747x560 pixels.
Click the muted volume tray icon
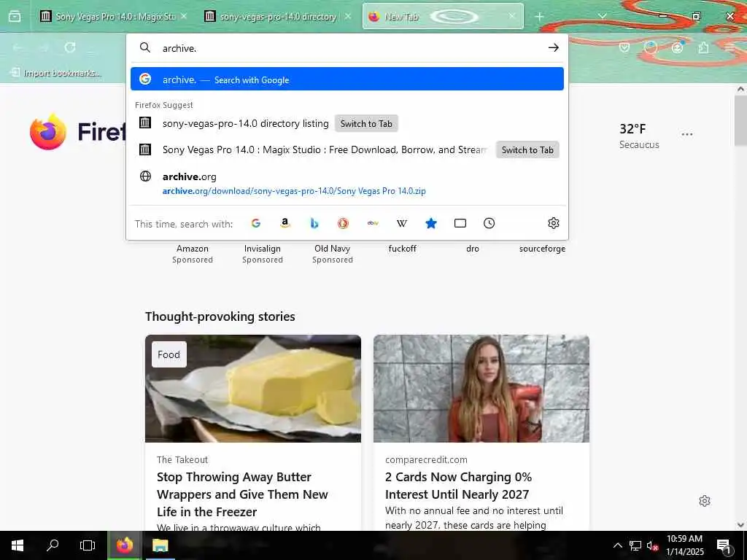652,546
